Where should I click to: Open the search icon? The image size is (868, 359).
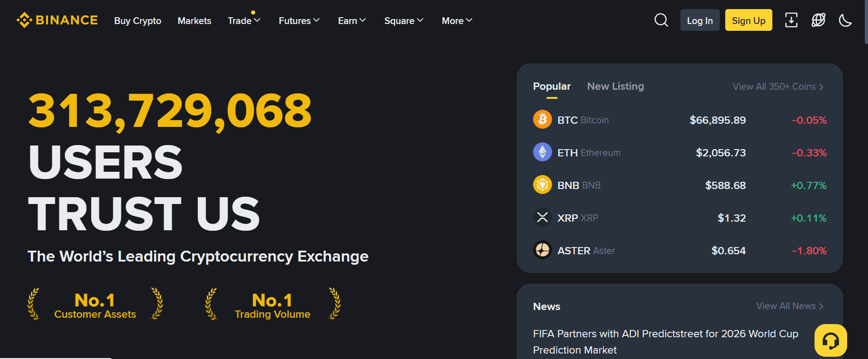661,20
